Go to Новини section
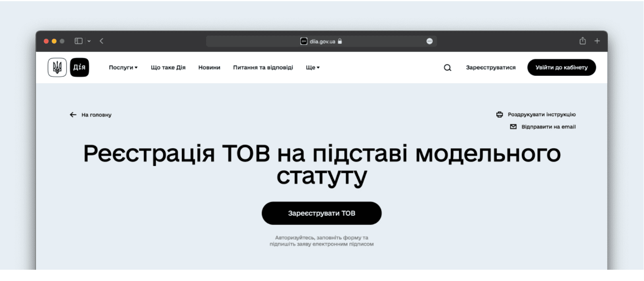 point(209,68)
